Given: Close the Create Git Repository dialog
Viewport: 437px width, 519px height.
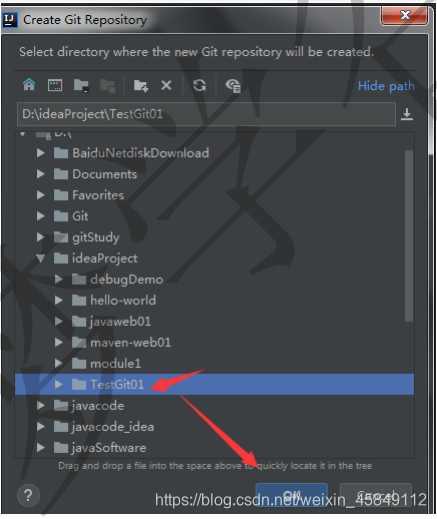Looking at the screenshot, I should point(404,15).
